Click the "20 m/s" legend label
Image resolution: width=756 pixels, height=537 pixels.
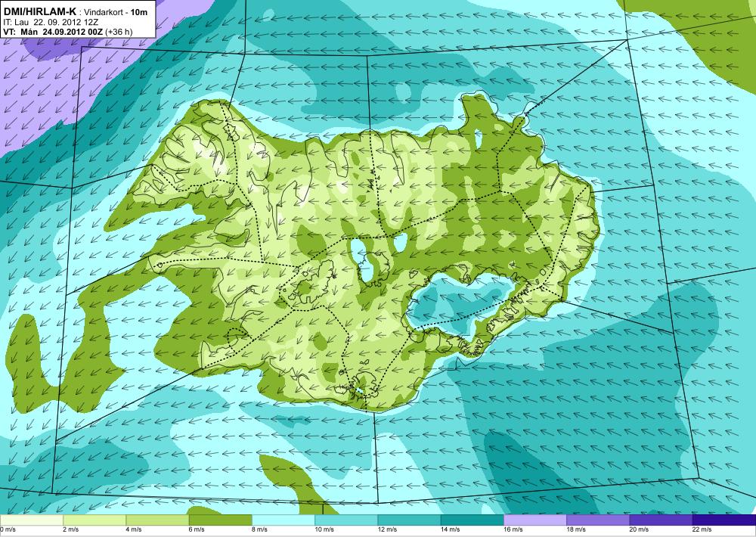640,529
